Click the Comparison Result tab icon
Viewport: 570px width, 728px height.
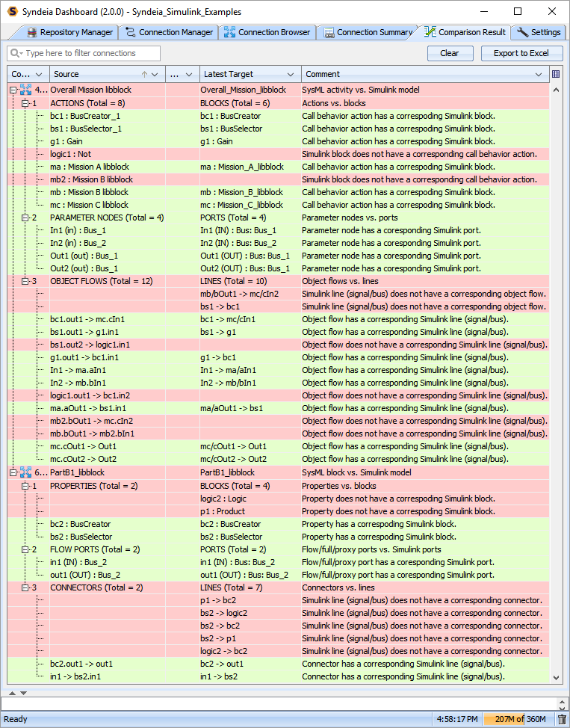click(430, 32)
